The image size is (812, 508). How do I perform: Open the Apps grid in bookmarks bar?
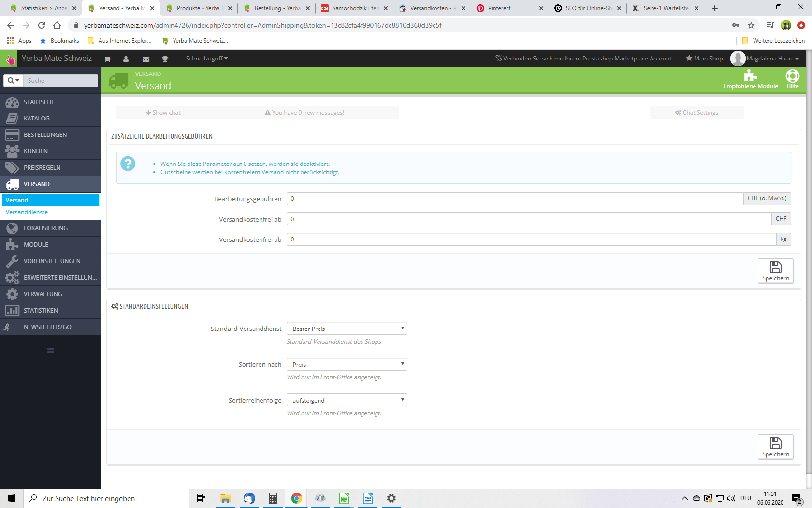click(19, 41)
